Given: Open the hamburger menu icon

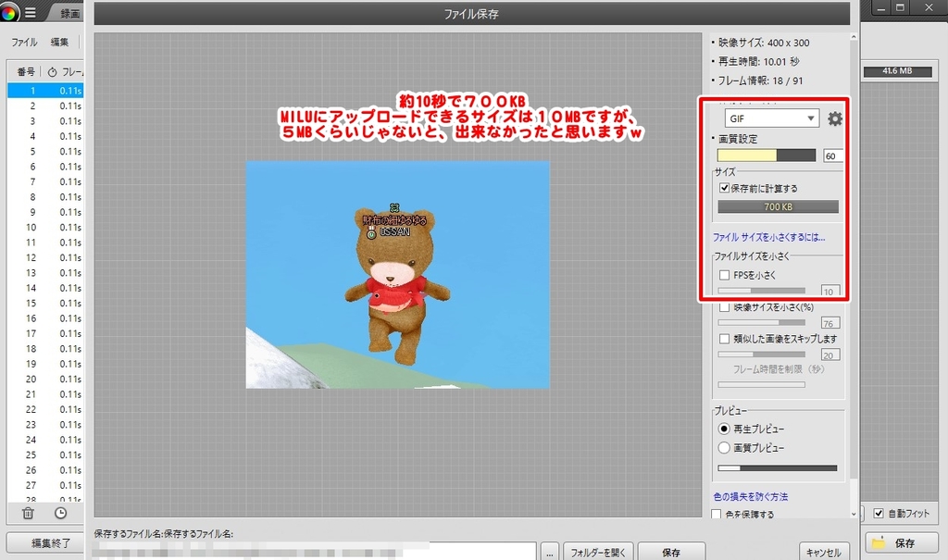Looking at the screenshot, I should [x=31, y=13].
